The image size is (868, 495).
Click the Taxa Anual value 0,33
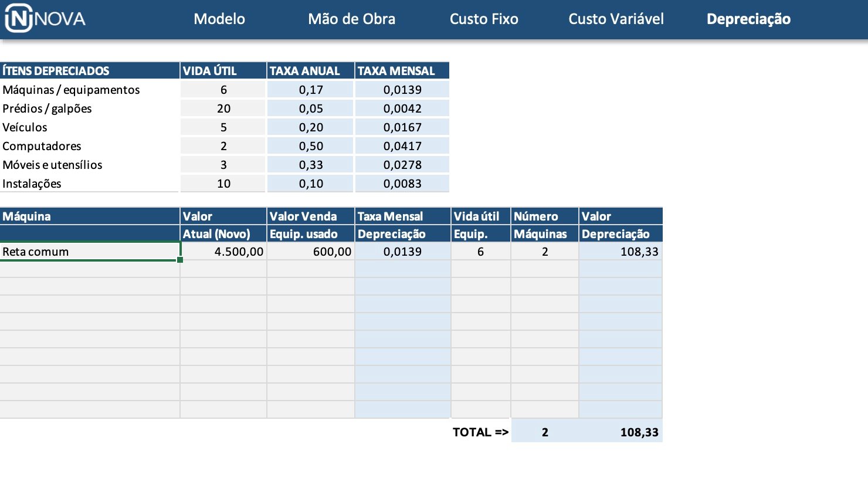311,165
